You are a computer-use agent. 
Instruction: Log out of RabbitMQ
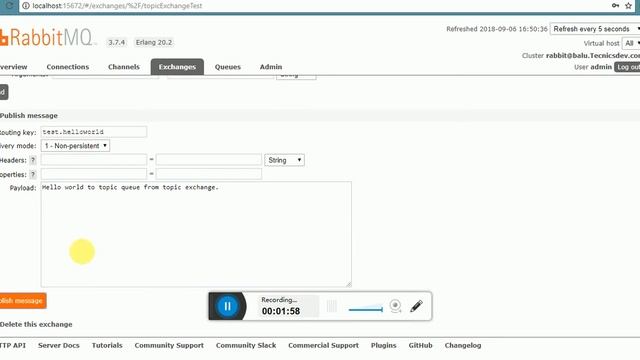pyautogui.click(x=627, y=67)
